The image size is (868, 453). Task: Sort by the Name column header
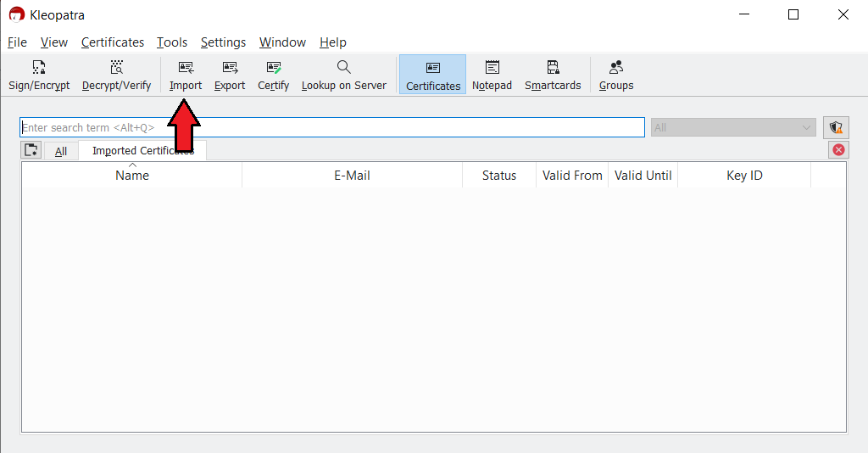tap(131, 175)
